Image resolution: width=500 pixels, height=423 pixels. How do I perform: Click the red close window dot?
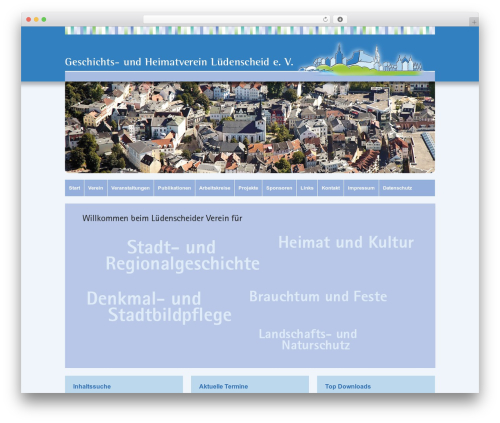pos(29,20)
